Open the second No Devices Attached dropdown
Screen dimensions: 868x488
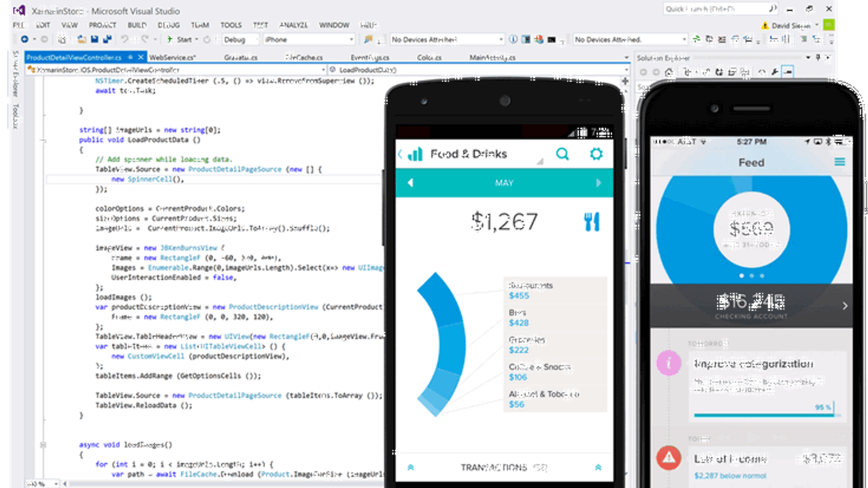(630, 40)
